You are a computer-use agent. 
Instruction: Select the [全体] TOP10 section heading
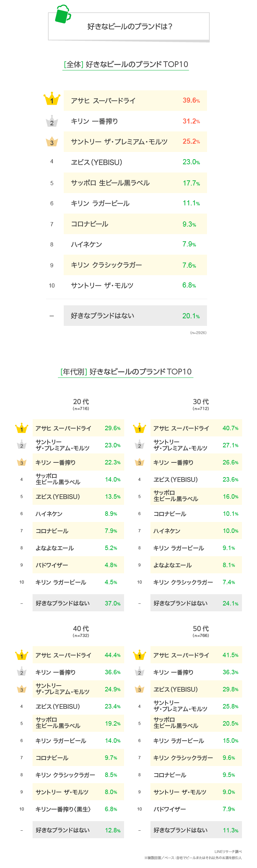pos(126,64)
